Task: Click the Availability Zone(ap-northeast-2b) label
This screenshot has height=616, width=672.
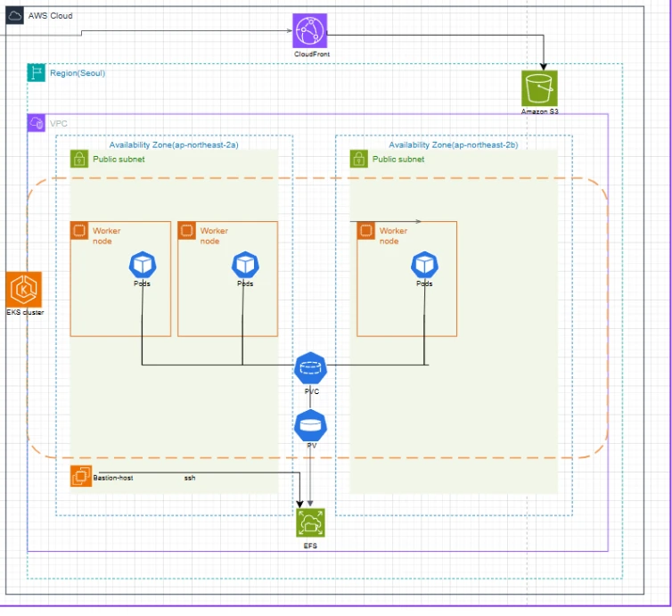Action: pos(454,144)
